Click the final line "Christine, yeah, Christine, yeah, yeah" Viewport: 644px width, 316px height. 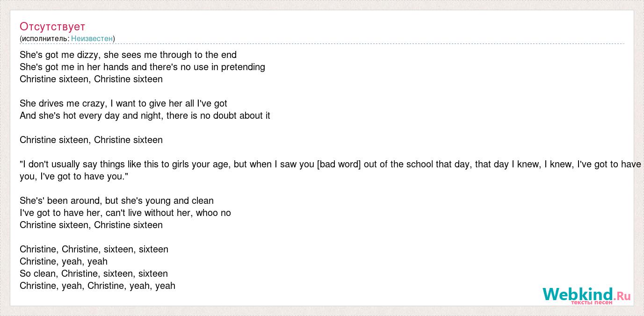click(x=97, y=286)
